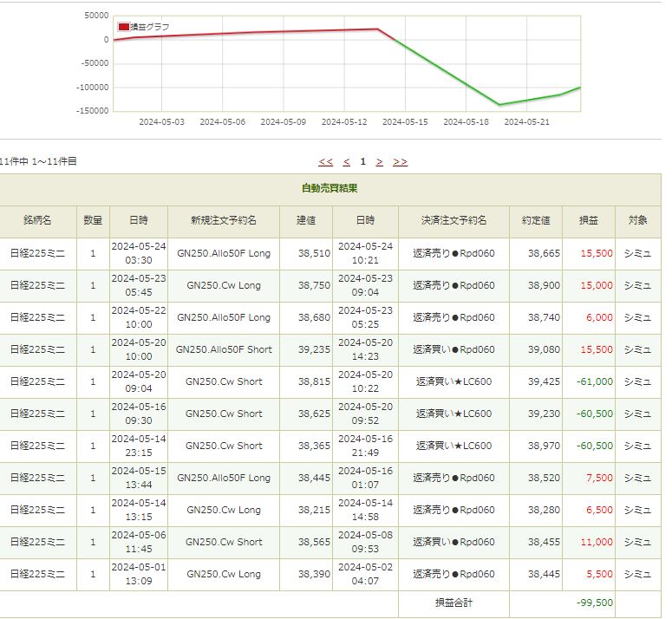The height and width of the screenshot is (619, 672).
Task: Click exit date 2024-05-14 14:58
Action: click(365, 510)
